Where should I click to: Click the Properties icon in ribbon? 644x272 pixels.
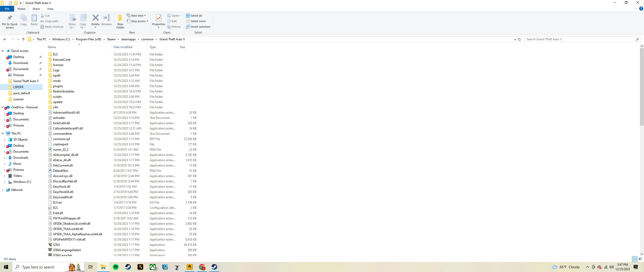tap(158, 18)
